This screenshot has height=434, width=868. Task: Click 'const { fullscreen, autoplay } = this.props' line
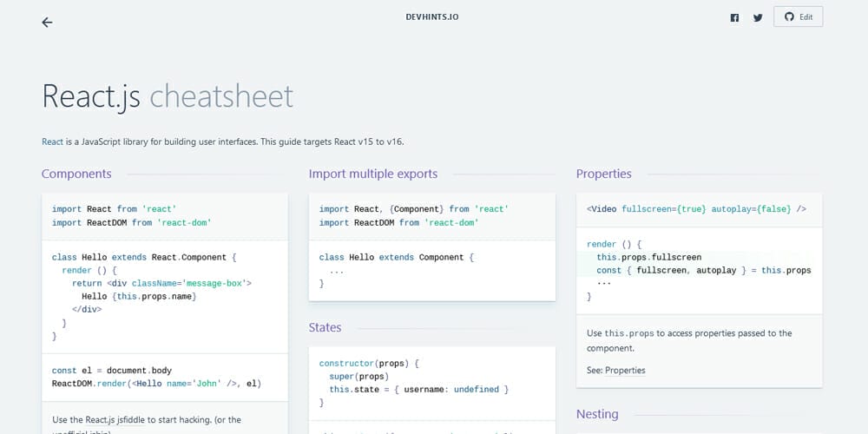(x=704, y=271)
